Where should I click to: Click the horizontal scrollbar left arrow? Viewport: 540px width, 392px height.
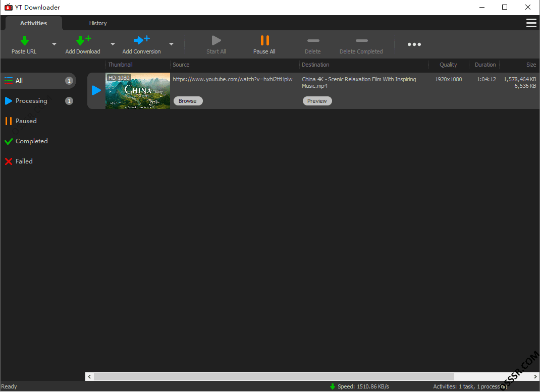(89, 376)
